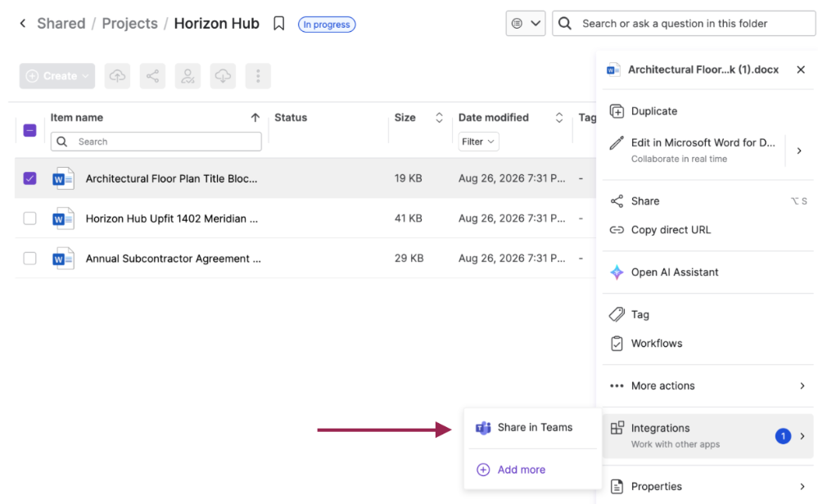Sort by Item name arrow

click(255, 118)
